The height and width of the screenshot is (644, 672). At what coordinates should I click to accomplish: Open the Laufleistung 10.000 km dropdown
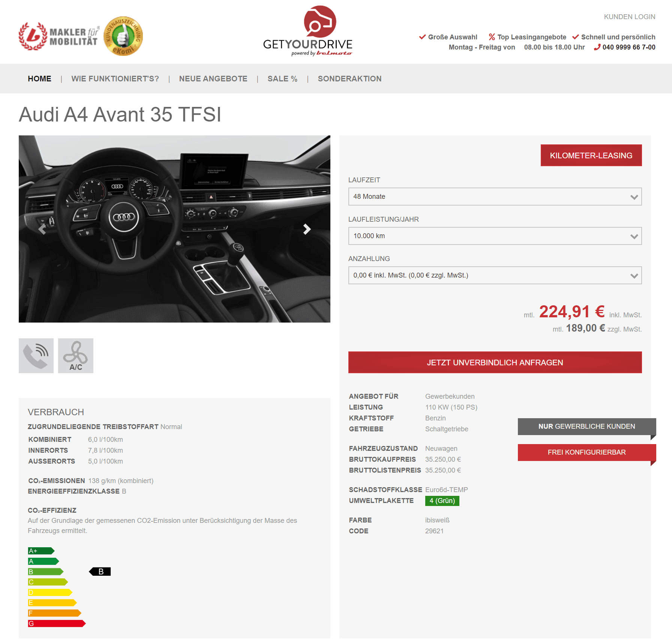click(x=495, y=236)
